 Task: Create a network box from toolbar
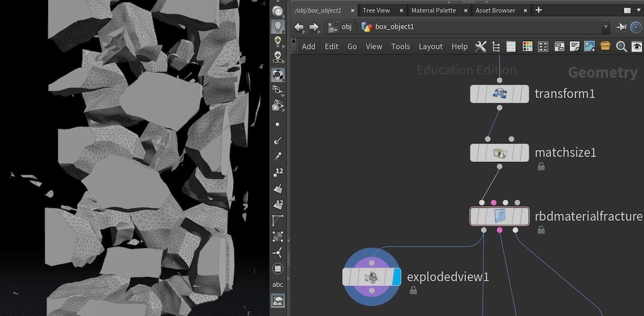(559, 46)
